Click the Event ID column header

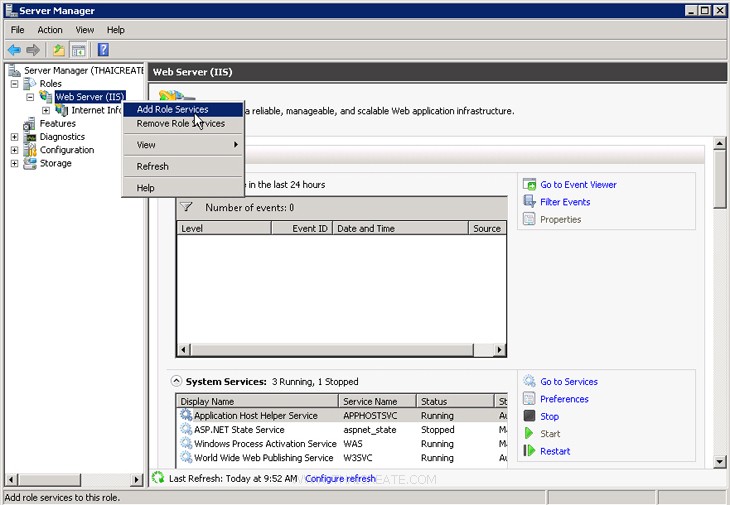(x=309, y=228)
